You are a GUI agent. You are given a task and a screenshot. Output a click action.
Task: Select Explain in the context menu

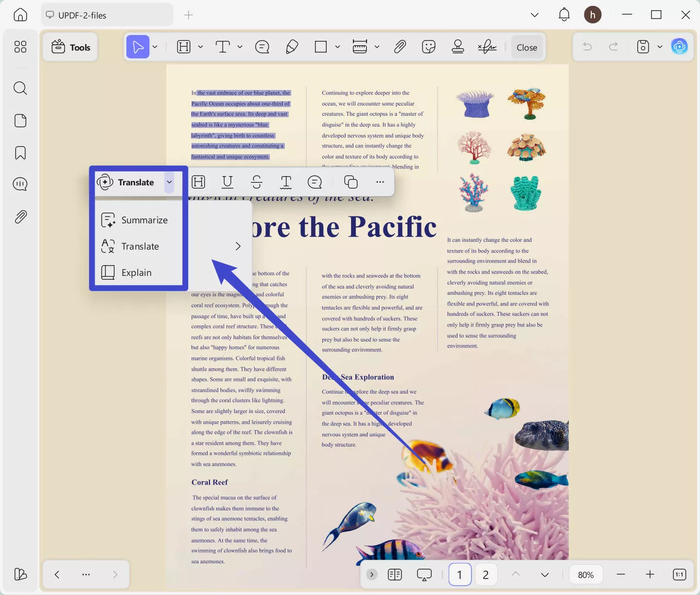(136, 272)
